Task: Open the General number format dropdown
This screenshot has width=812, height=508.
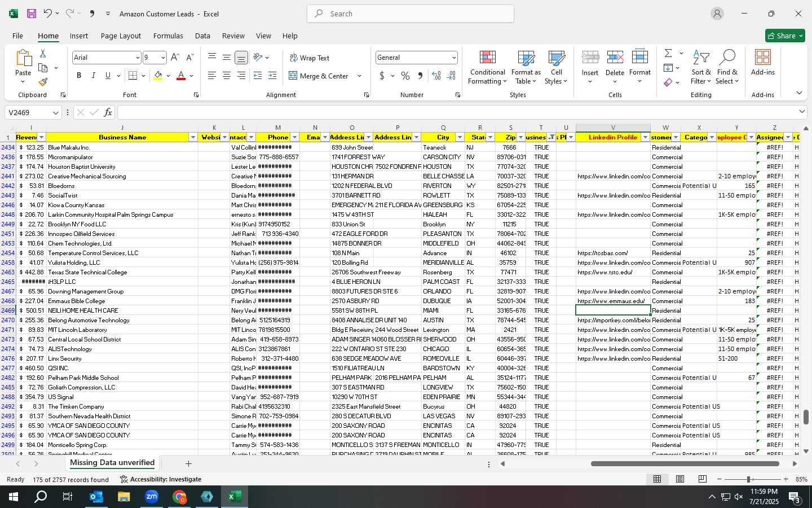Action: 453,58
